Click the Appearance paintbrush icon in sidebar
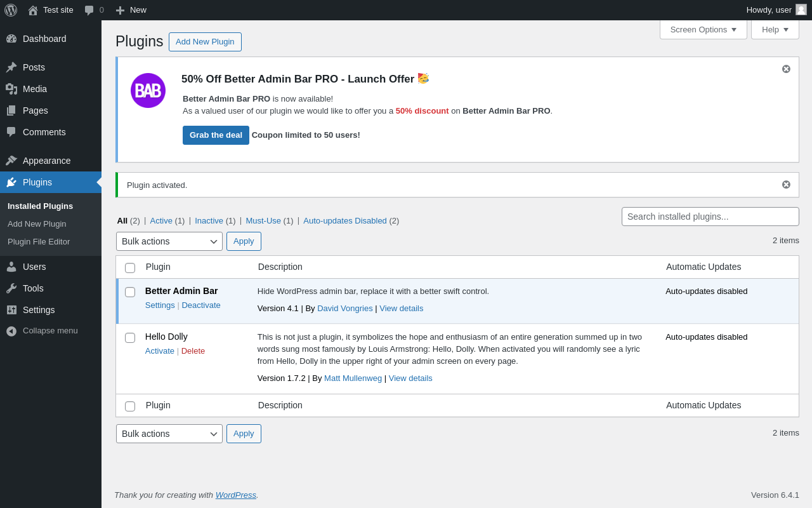 (11, 161)
